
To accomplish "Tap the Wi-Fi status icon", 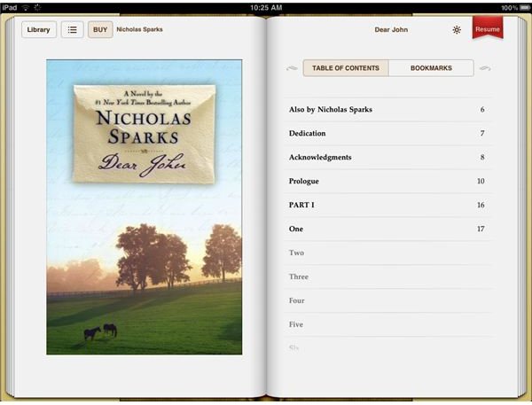I will pos(26,7).
